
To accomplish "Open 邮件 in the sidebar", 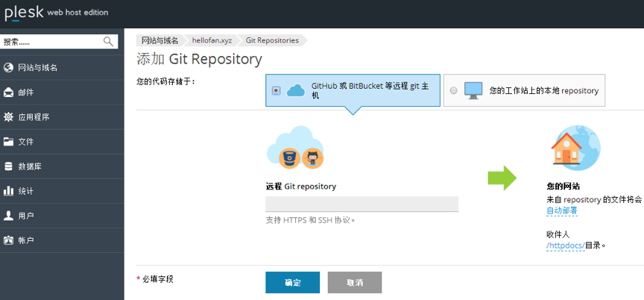I will coord(62,93).
